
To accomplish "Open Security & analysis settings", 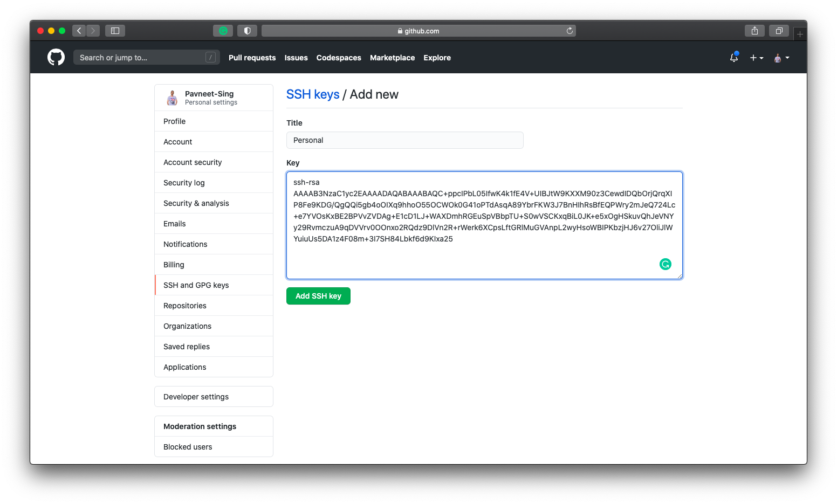I will tap(214, 203).
